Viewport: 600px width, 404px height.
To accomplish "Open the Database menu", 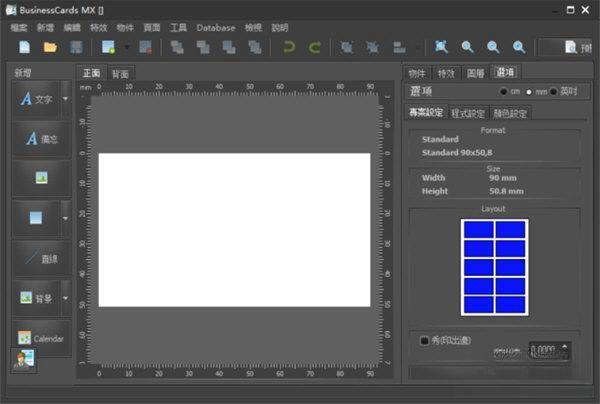I will pyautogui.click(x=215, y=28).
